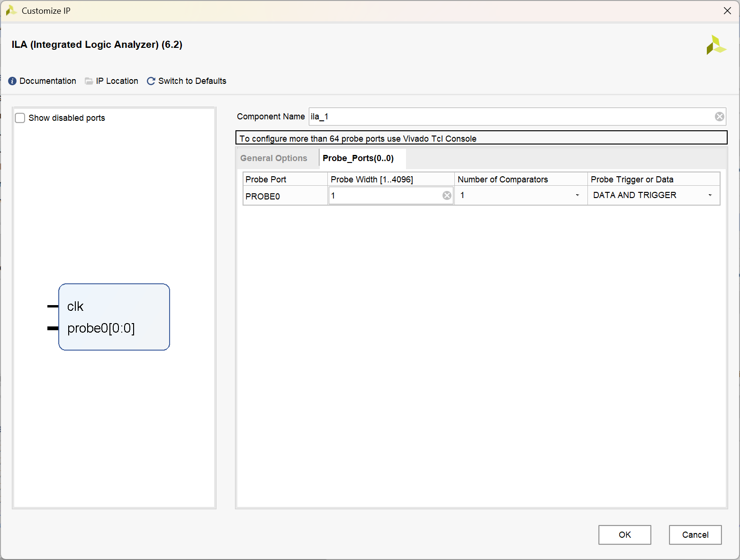Viewport: 740px width, 560px height.
Task: Clear the PROBE0 Probe Width value
Action: point(447,195)
